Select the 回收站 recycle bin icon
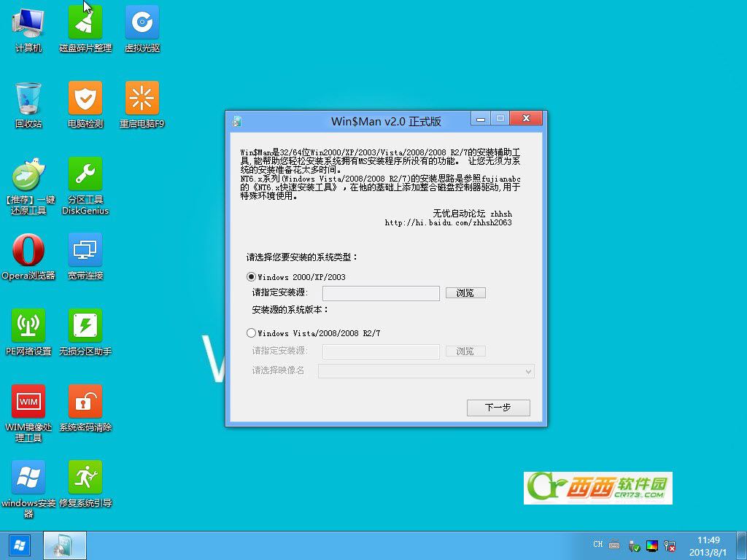This screenshot has height=560, width=747. pos(28,105)
